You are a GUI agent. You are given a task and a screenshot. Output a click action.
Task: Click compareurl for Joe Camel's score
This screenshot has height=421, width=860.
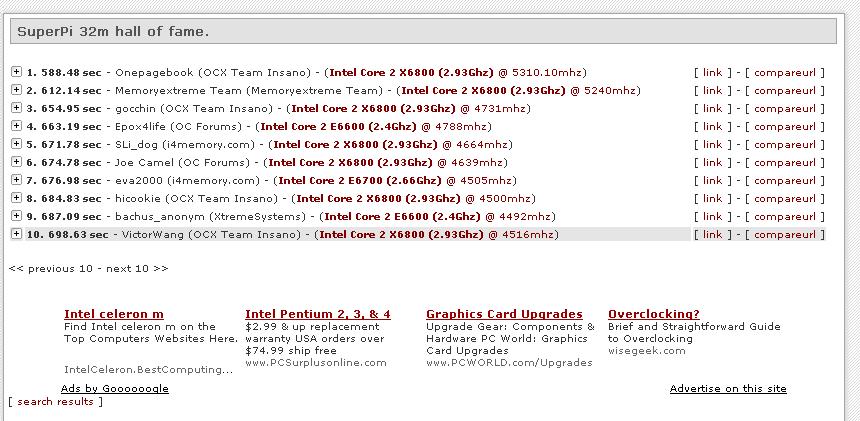785,163
